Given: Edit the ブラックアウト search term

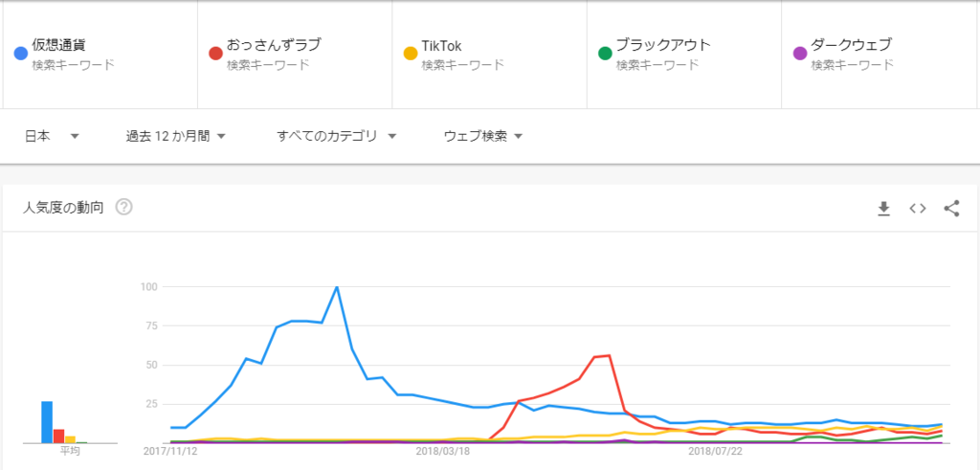Looking at the screenshot, I should click(663, 45).
